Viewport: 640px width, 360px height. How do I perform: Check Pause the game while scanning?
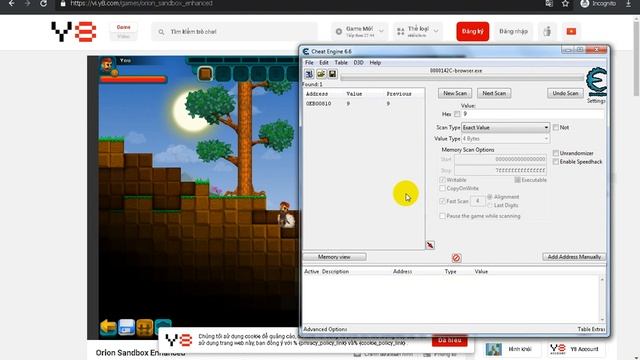pyautogui.click(x=442, y=216)
